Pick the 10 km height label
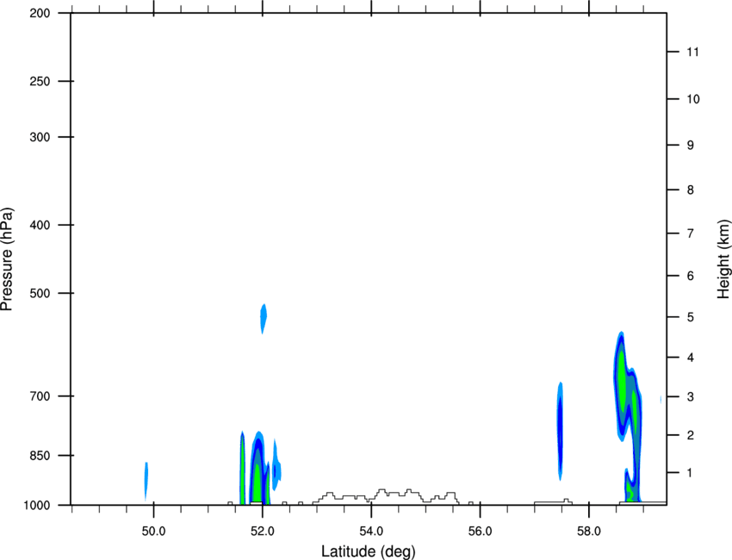Viewport: 732px width, 560px height. tap(692, 99)
